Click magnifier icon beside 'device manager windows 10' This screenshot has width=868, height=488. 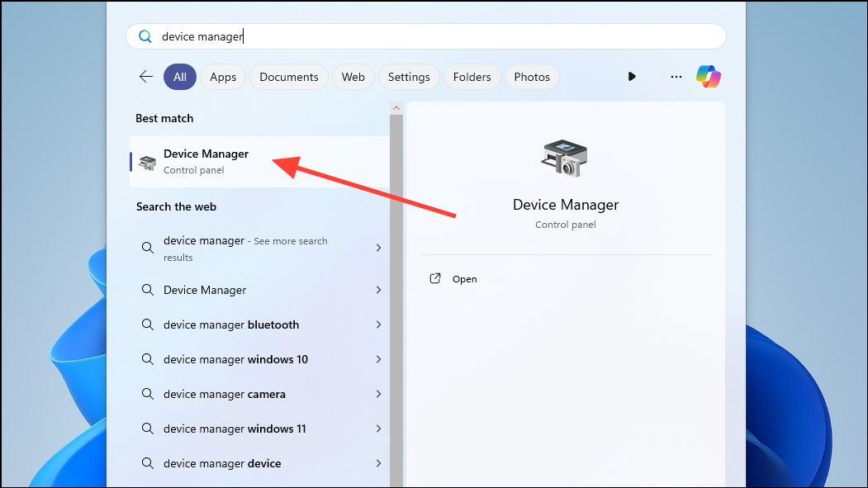coord(147,359)
